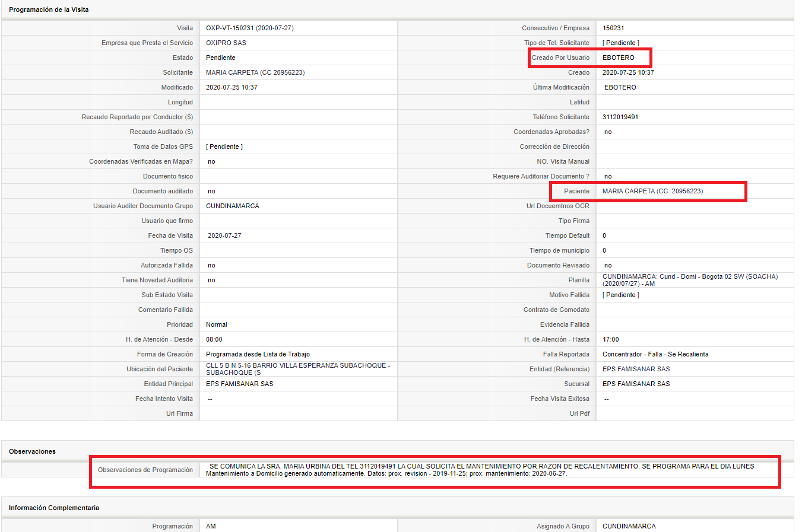
Task: Click the Modificado timestamp 2020-07-25 10:37
Action: [x=232, y=87]
